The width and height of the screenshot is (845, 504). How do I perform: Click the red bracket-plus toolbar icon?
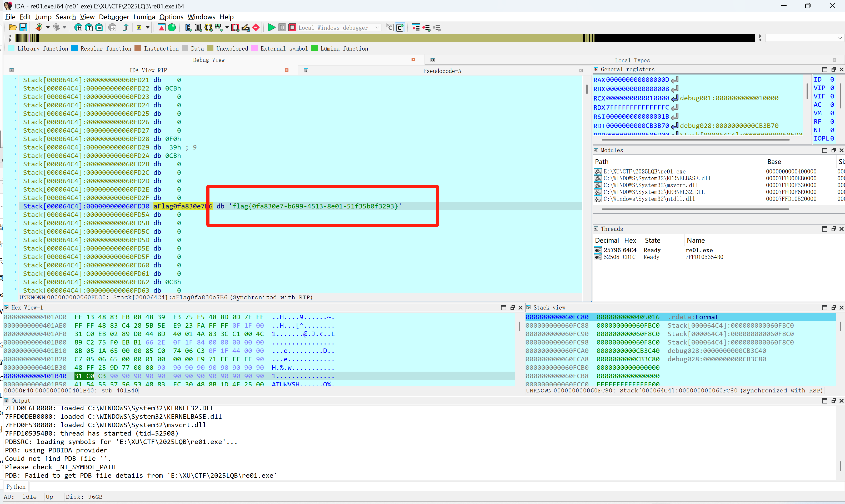point(235,28)
